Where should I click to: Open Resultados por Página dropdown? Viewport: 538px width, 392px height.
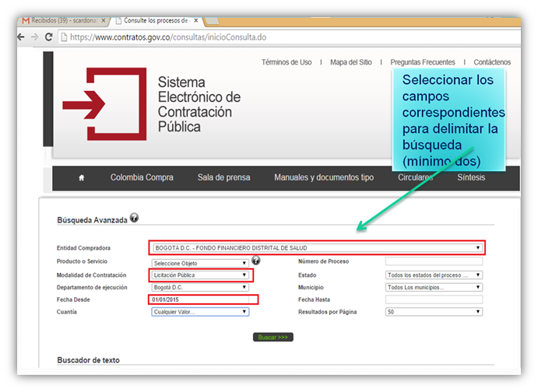(434, 312)
